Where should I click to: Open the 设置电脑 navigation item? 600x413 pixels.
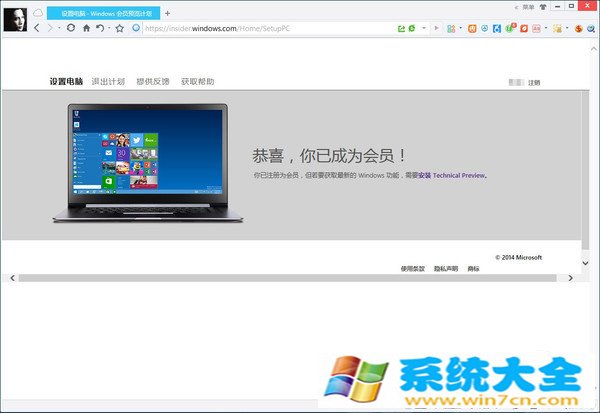click(x=66, y=82)
